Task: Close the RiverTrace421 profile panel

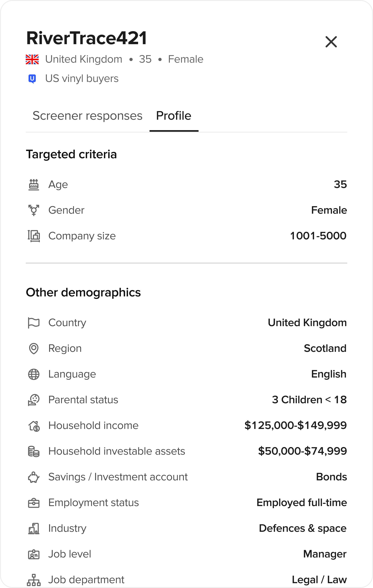Action: (331, 42)
